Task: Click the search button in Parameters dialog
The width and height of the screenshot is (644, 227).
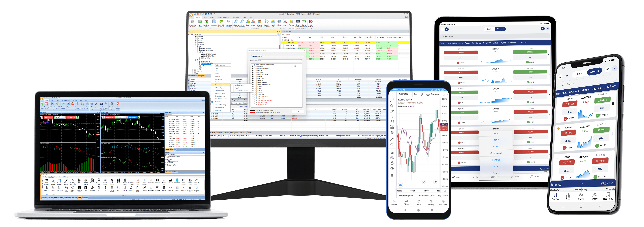Action: pyautogui.click(x=295, y=66)
